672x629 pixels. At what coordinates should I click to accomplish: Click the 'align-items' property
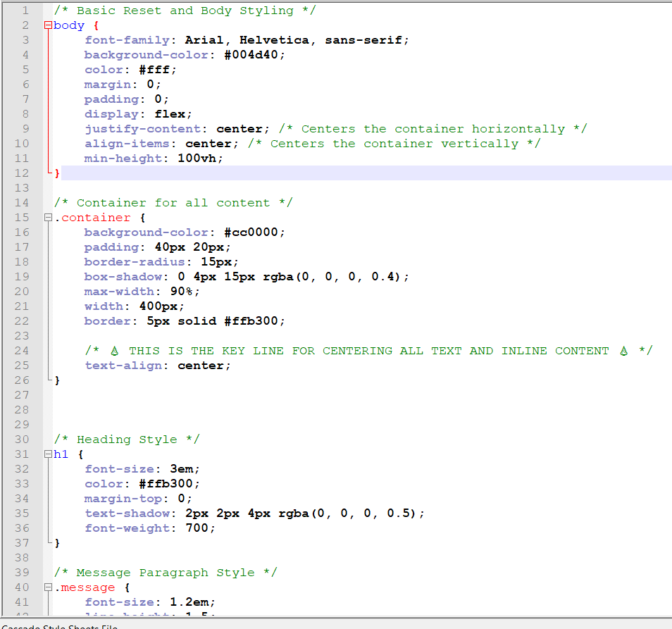tap(127, 144)
